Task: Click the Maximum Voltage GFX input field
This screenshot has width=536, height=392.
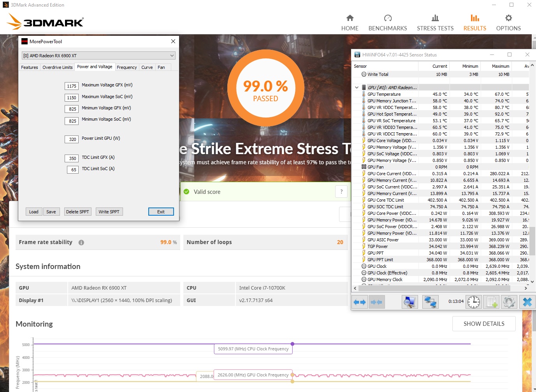Action: click(x=72, y=86)
